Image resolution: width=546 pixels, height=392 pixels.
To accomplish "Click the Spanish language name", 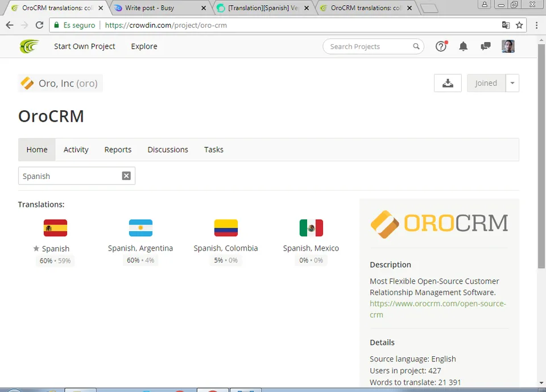I will (56, 249).
